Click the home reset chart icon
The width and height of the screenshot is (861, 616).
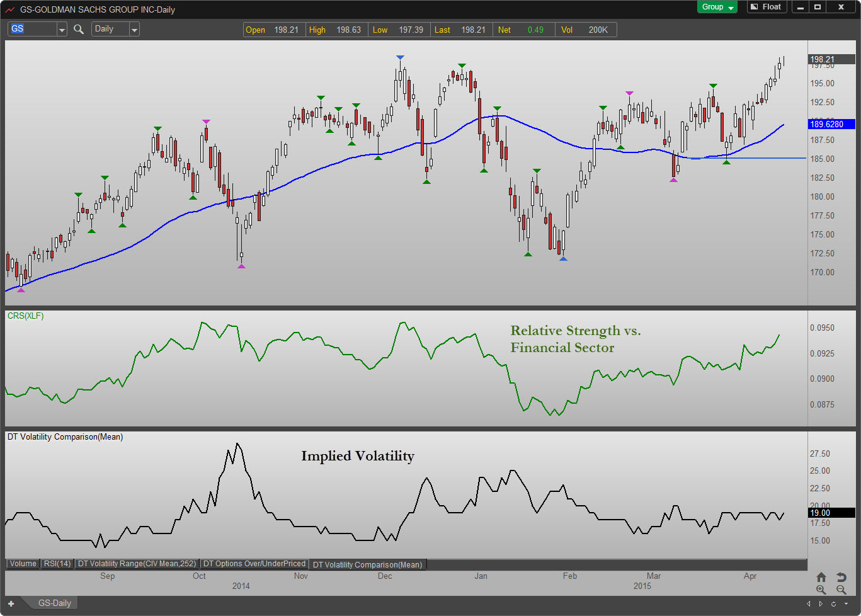(x=821, y=577)
